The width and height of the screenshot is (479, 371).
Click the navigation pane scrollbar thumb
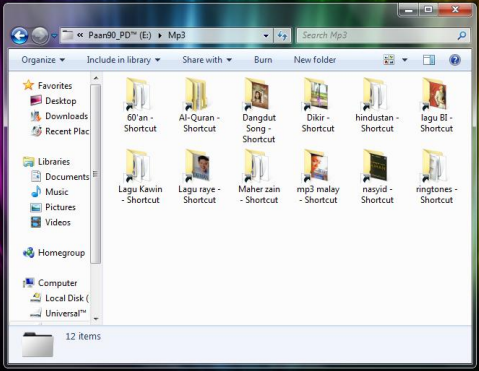click(x=96, y=174)
